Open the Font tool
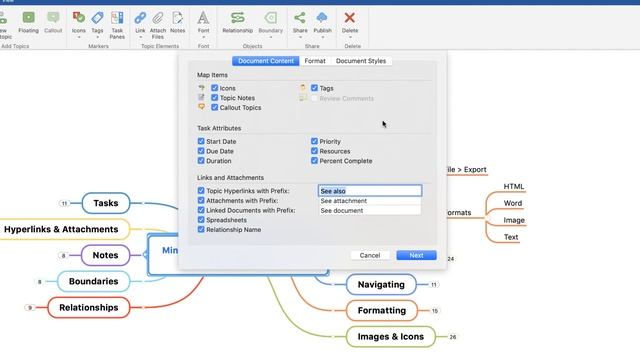 pos(203,22)
